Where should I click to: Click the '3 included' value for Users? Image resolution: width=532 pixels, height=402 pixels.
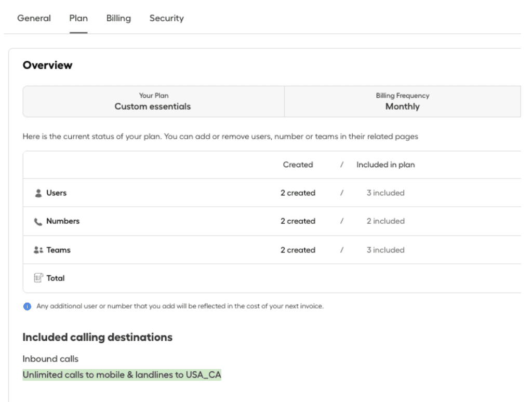pos(385,193)
